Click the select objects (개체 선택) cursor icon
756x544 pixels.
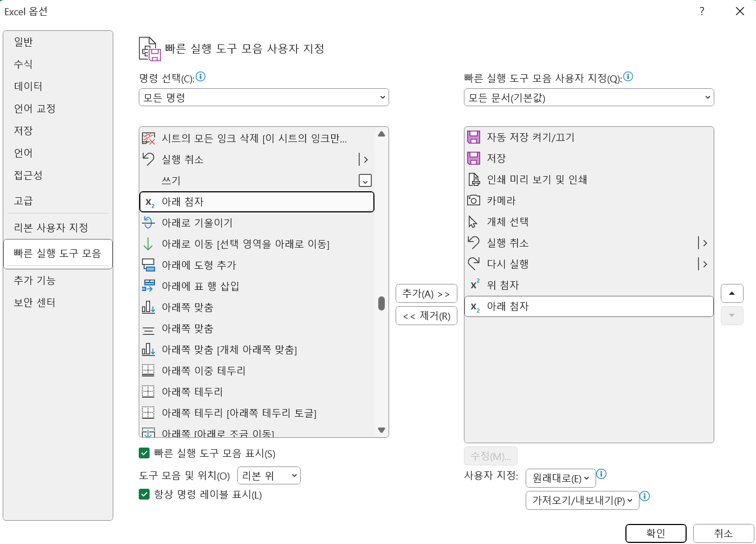pos(473,222)
